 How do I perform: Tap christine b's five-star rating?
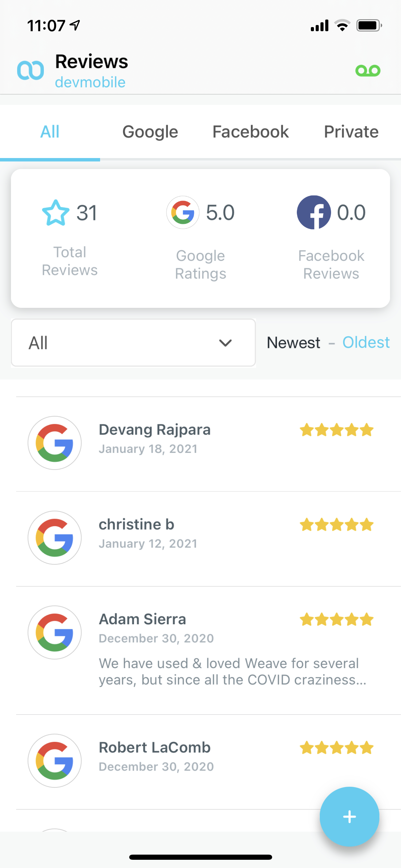[x=336, y=525]
